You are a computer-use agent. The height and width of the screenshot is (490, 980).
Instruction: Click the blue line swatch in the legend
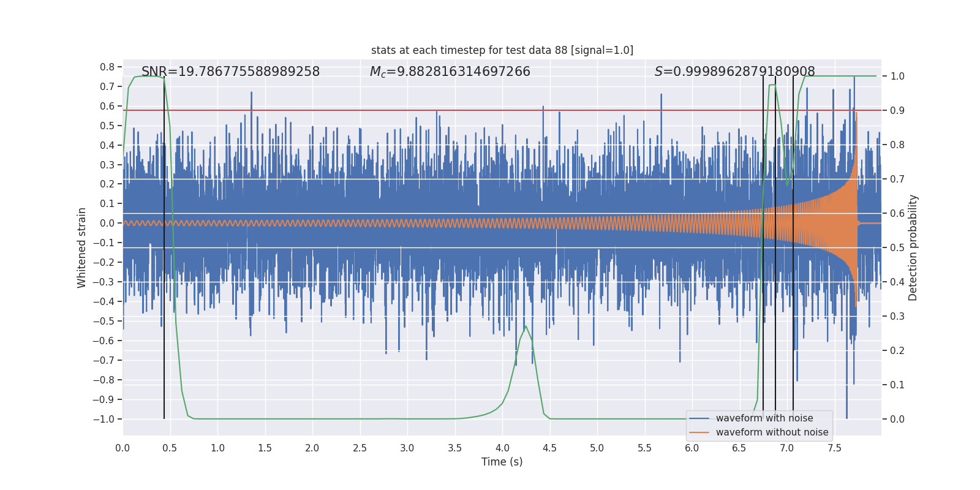(x=699, y=418)
